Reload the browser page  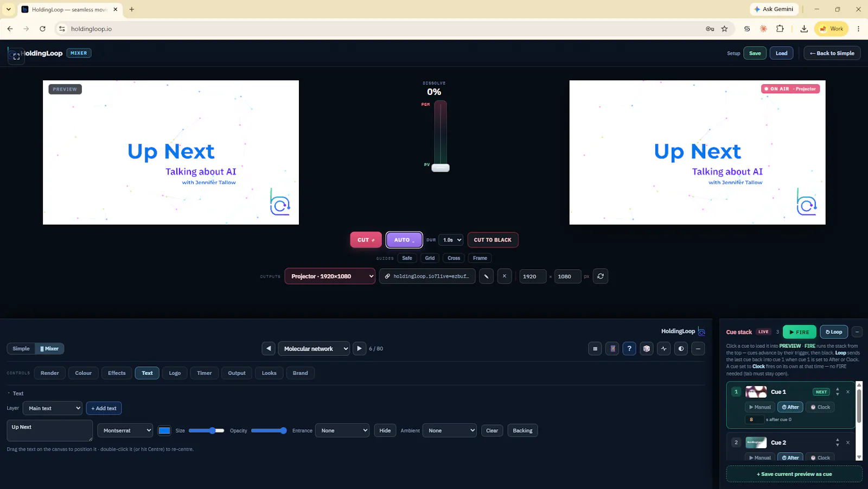point(42,29)
